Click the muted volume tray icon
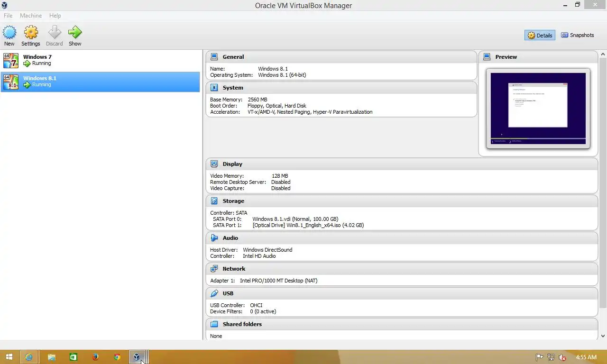The width and height of the screenshot is (607, 364). click(562, 357)
